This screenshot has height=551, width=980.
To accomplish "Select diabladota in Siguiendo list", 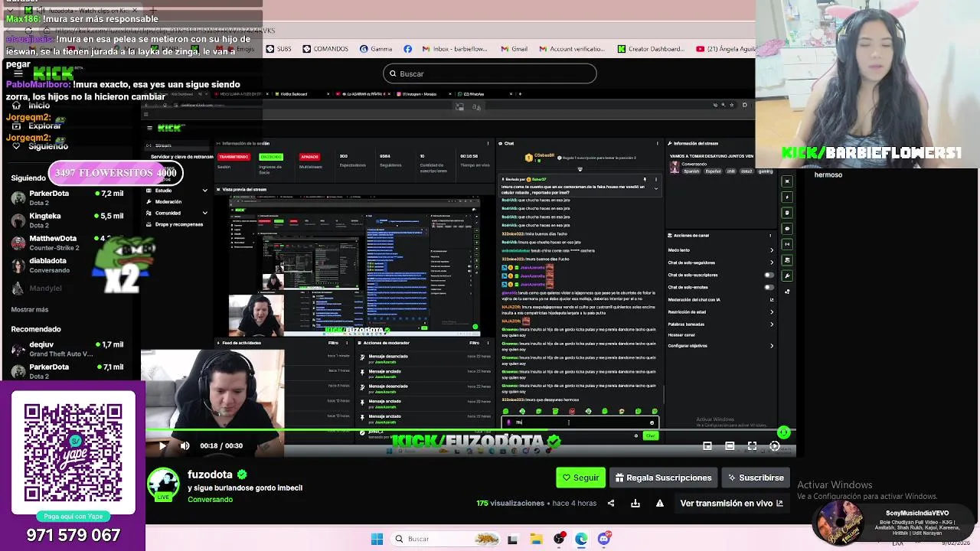I will (x=67, y=265).
